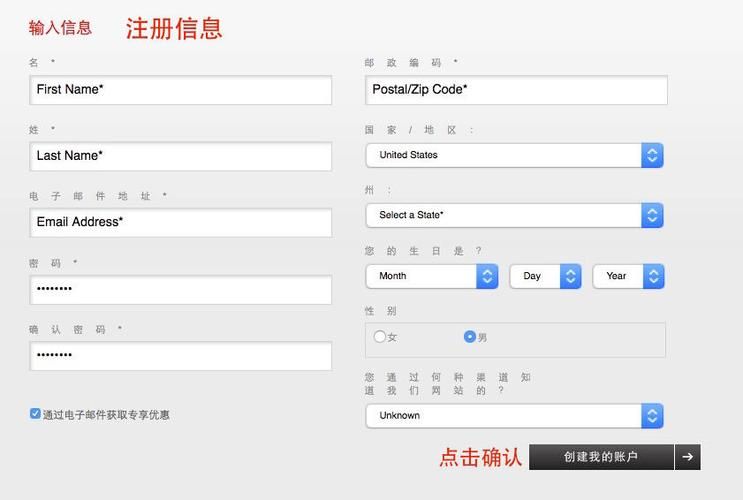The height and width of the screenshot is (500, 743).
Task: Click the 注册信息 heading
Action: point(174,29)
